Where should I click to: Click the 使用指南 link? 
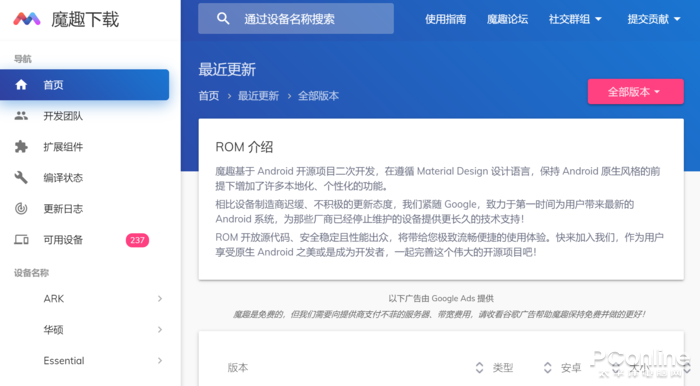pyautogui.click(x=446, y=19)
